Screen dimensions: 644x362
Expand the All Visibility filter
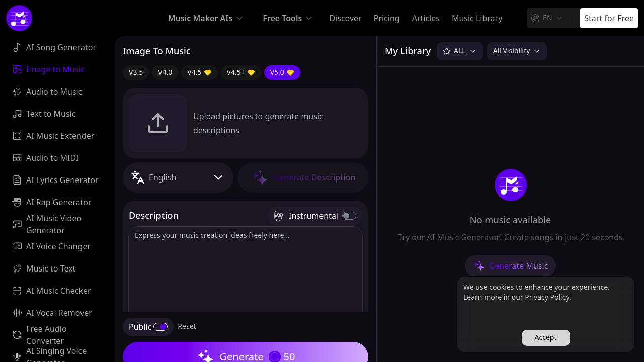click(x=516, y=51)
